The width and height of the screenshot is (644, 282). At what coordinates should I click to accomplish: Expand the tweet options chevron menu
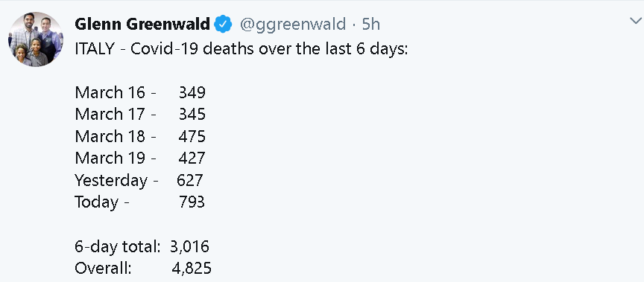point(636,21)
